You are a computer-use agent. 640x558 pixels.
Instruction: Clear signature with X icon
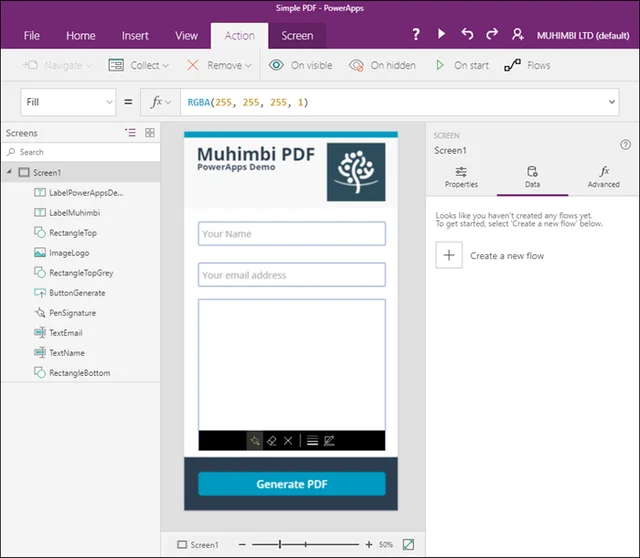click(x=288, y=440)
